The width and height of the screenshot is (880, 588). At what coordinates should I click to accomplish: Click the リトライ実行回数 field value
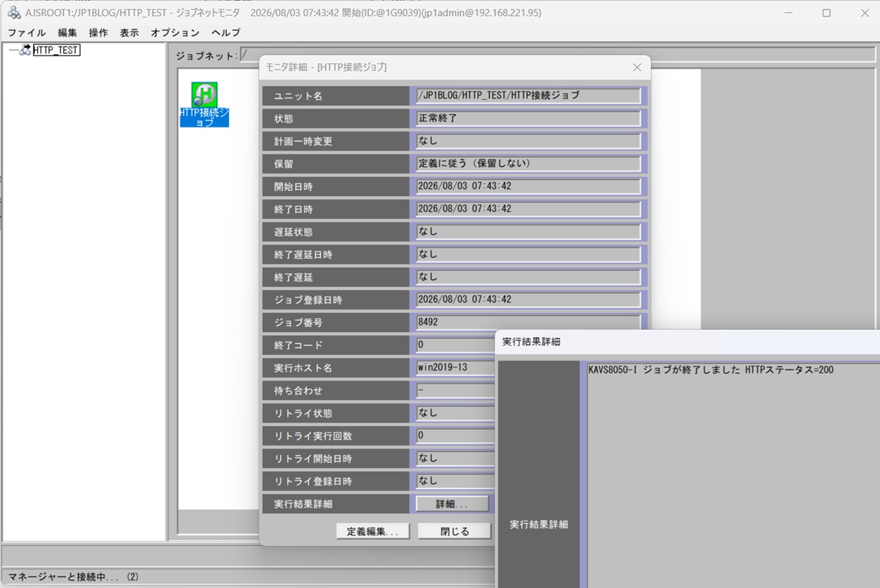coord(455,436)
